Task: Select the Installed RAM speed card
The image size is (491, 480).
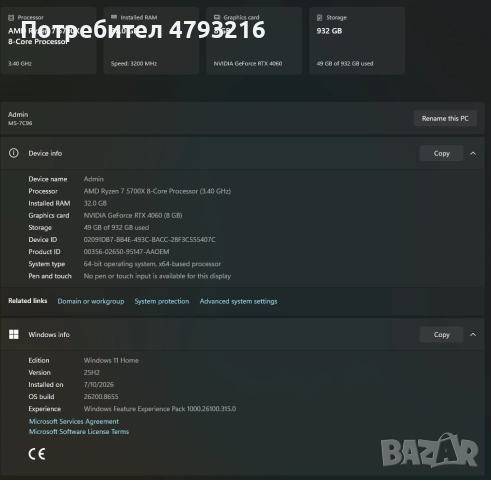Action: (151, 40)
